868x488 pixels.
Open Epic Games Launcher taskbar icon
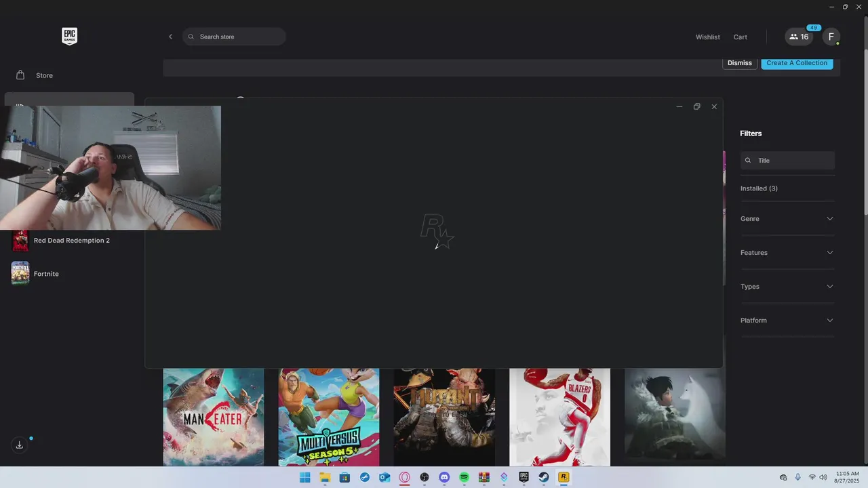[x=524, y=477]
